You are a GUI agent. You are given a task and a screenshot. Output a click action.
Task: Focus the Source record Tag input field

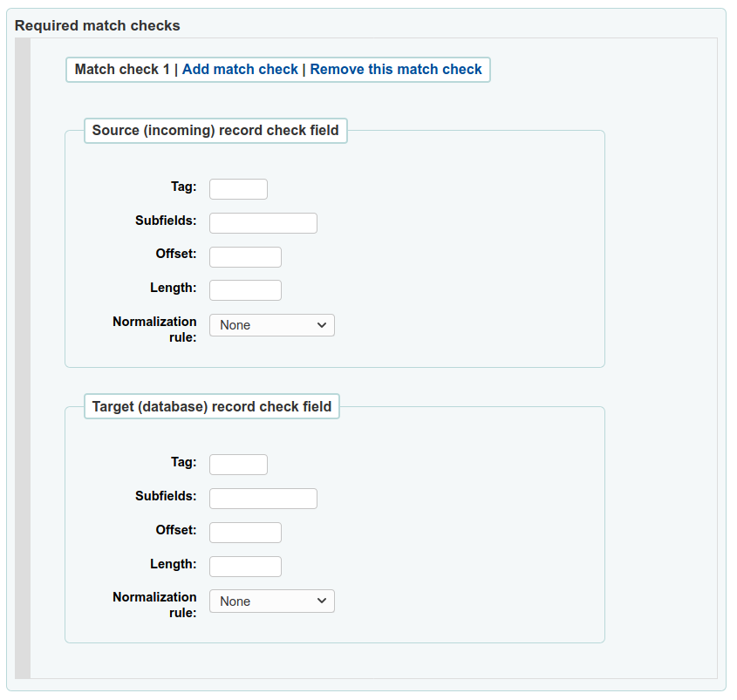tap(238, 189)
